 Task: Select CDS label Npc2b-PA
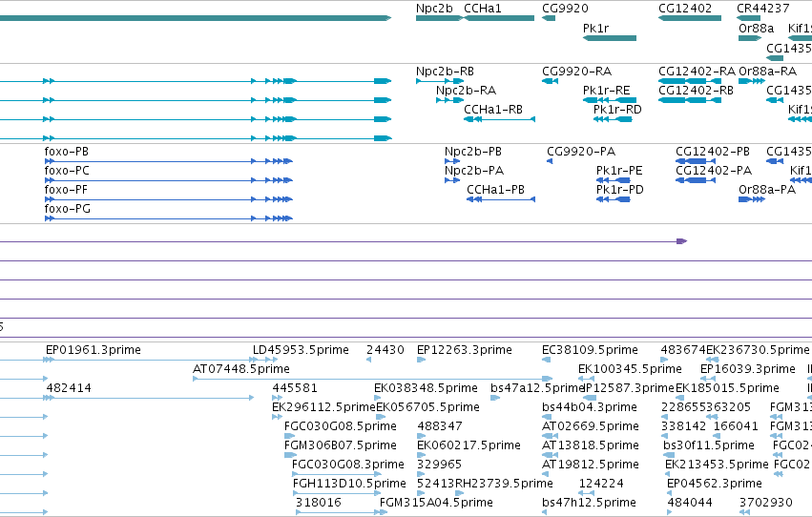[474, 171]
